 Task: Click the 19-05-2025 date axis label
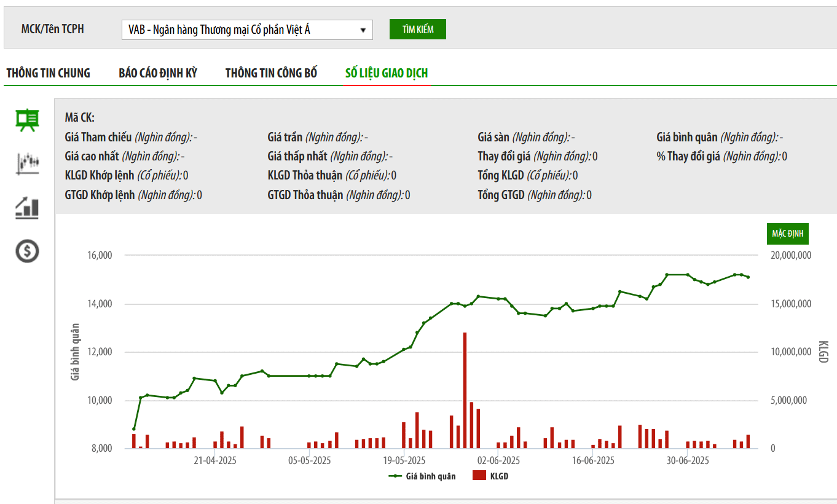click(x=404, y=460)
